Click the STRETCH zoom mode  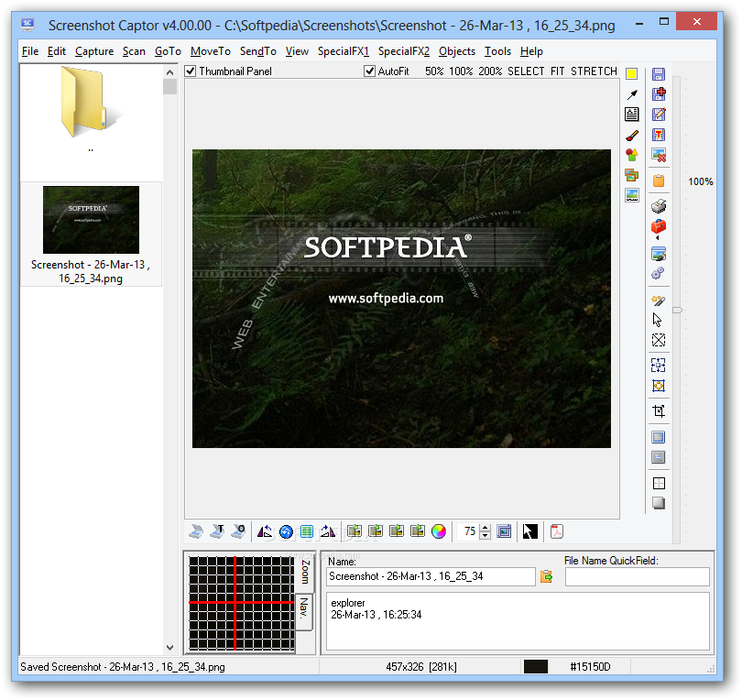coord(594,71)
